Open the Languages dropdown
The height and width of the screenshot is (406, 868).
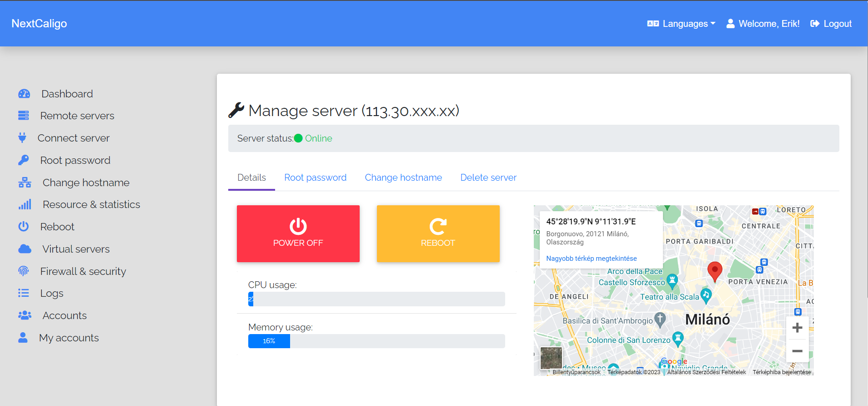681,24
